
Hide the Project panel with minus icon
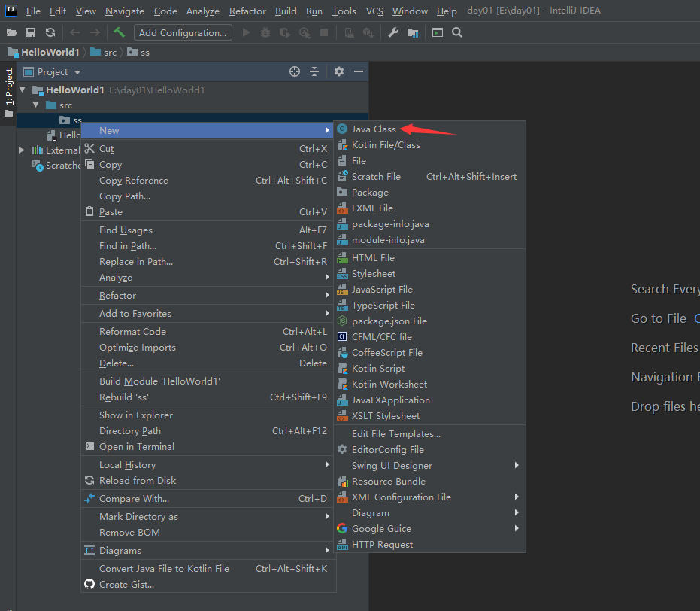[x=359, y=71]
